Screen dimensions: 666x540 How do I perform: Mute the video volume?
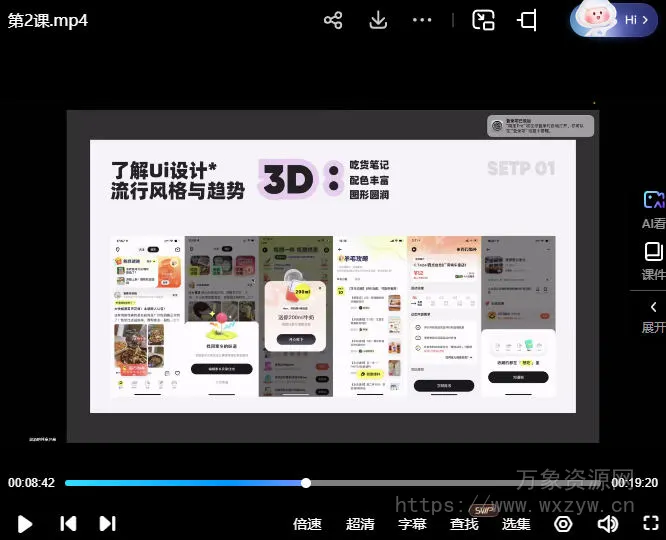pos(607,523)
